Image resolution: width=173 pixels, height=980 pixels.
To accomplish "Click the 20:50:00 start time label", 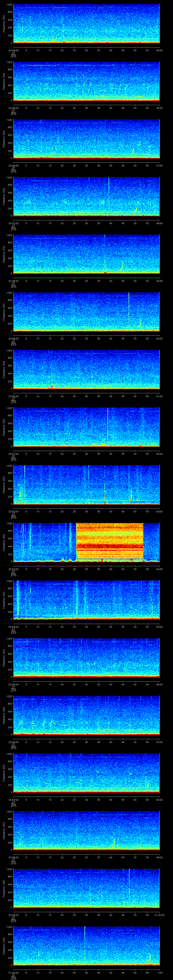I will coord(13,396).
